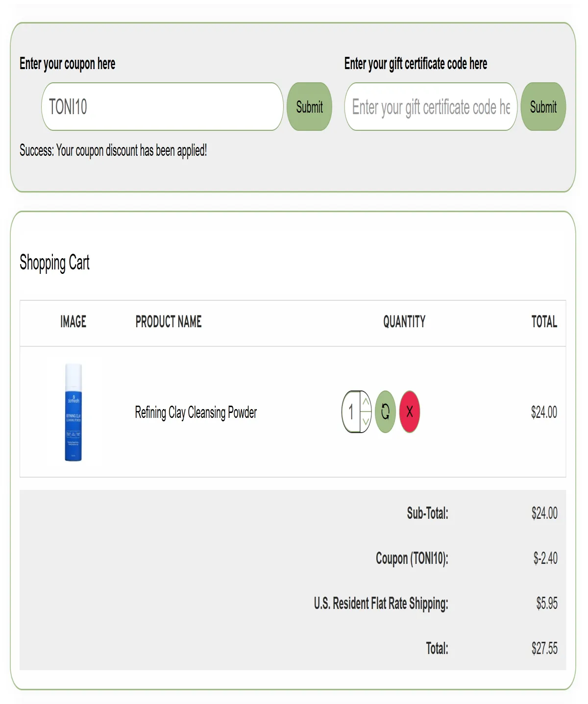Click the quantity update refresh icon
This screenshot has width=588, height=704.
pyautogui.click(x=385, y=412)
